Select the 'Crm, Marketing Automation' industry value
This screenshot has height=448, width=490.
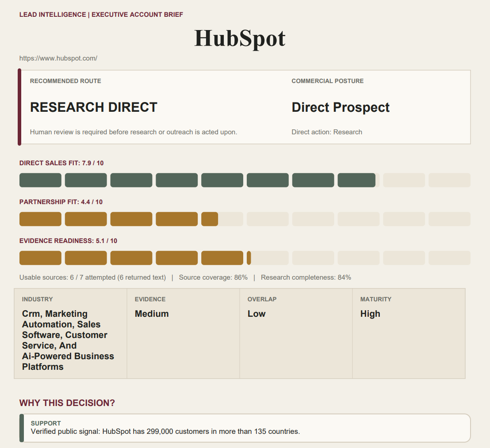(68, 340)
